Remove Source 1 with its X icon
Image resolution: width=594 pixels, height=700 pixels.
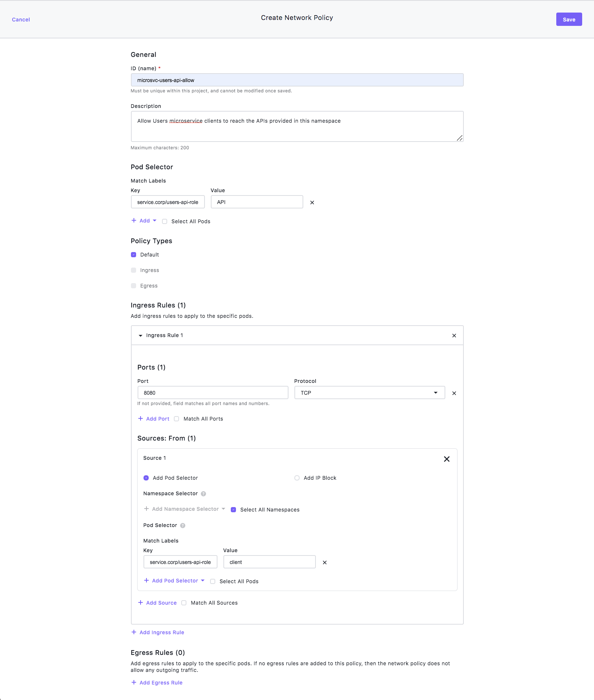(x=447, y=459)
